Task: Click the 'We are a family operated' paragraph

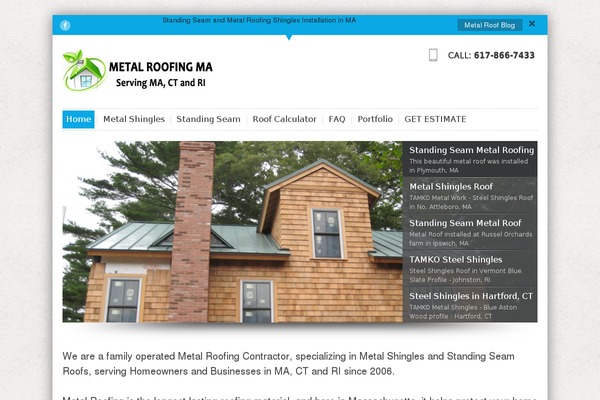Action: (x=289, y=364)
